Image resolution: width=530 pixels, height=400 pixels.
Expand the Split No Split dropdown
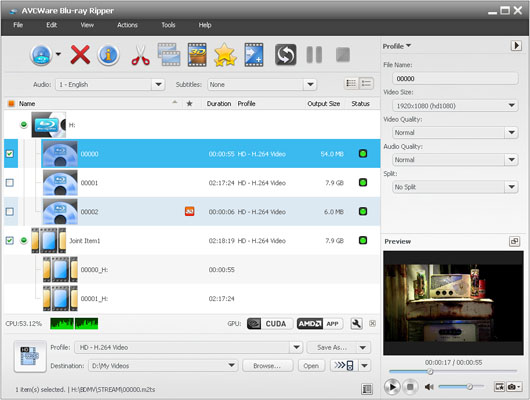[455, 187]
